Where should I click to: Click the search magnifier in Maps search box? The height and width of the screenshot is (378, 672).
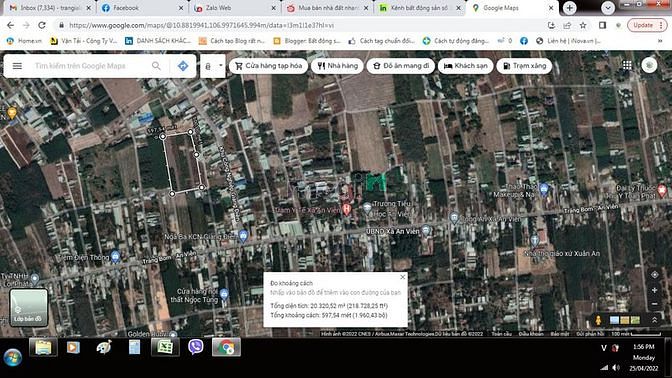(x=156, y=66)
